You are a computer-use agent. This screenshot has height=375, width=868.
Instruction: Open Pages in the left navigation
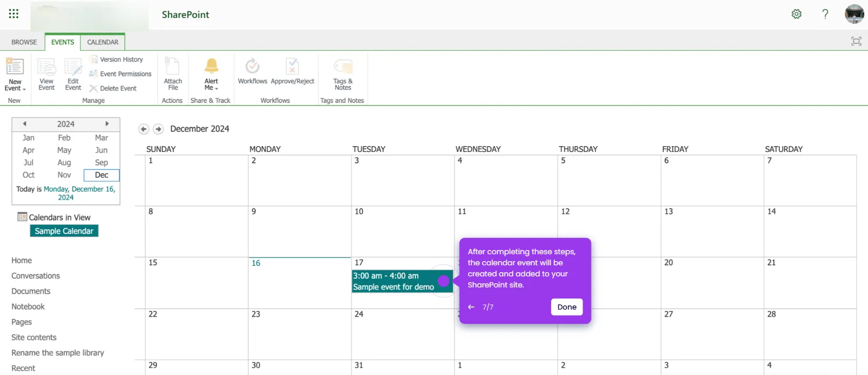click(x=22, y=322)
